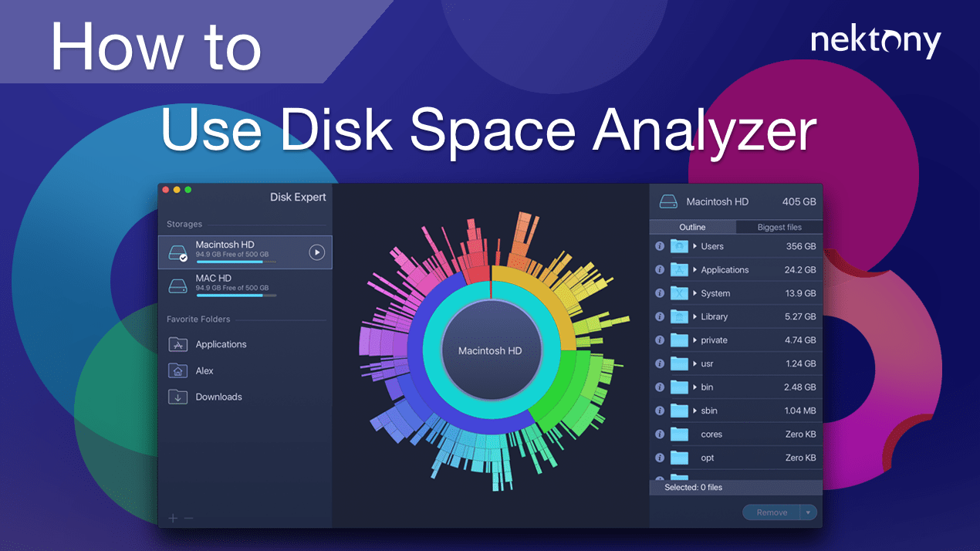Click the info icon beside the Users folder
The width and height of the screenshot is (980, 551).
tap(660, 246)
